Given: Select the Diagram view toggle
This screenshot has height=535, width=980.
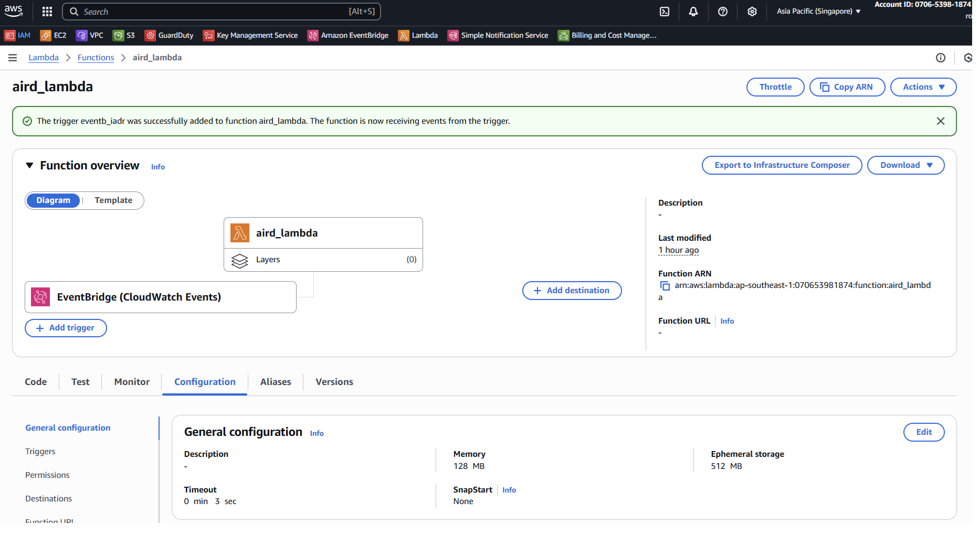Looking at the screenshot, I should click(x=53, y=200).
